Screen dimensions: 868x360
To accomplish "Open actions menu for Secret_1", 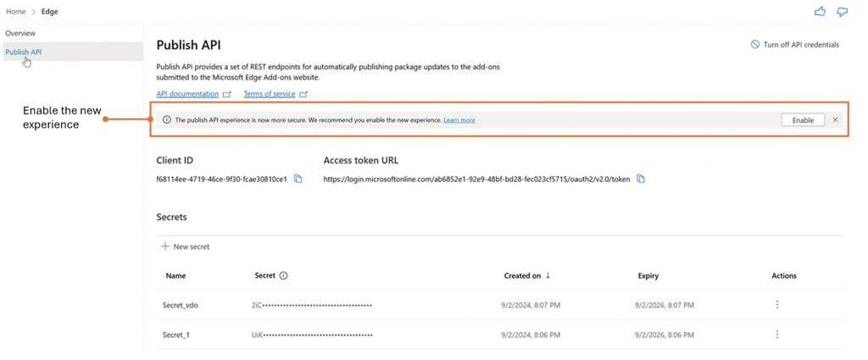I will [776, 335].
